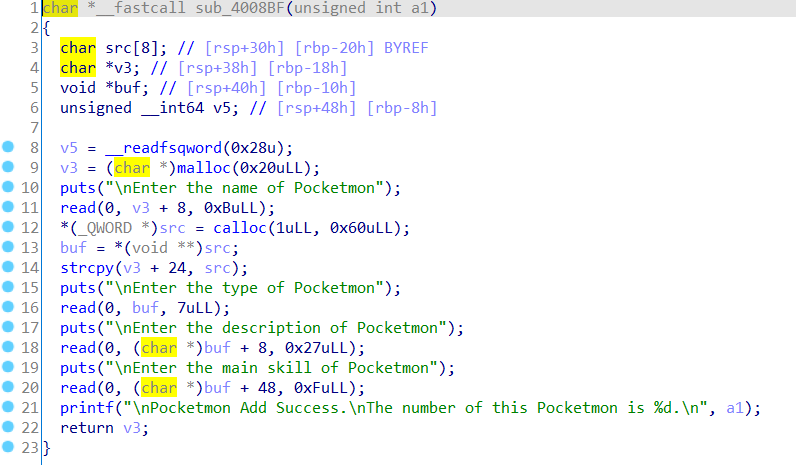Screen dimensions: 796x465
Task: Click the __int64 type on line 6
Action: coord(173,108)
